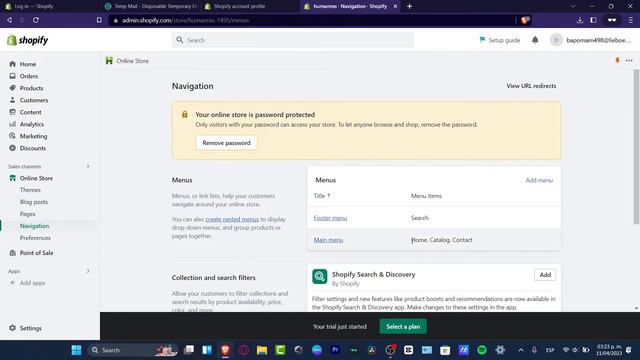Open the Windows Start menu
Screen dimensions: 640x360
coord(76,350)
